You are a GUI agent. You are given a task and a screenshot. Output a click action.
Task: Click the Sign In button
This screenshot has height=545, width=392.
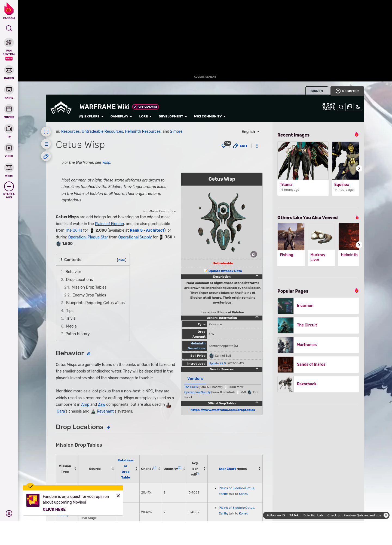click(x=317, y=91)
